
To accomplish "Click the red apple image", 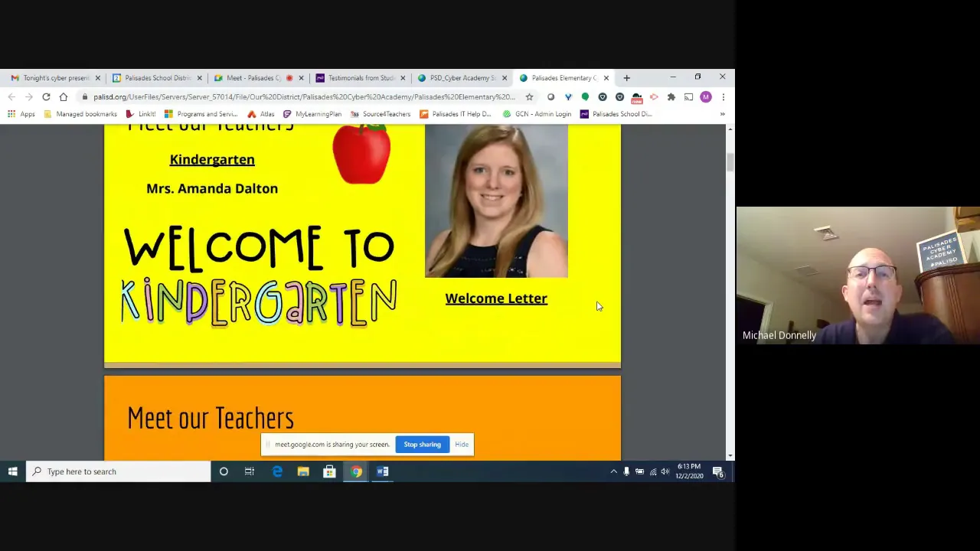I will coord(361,155).
